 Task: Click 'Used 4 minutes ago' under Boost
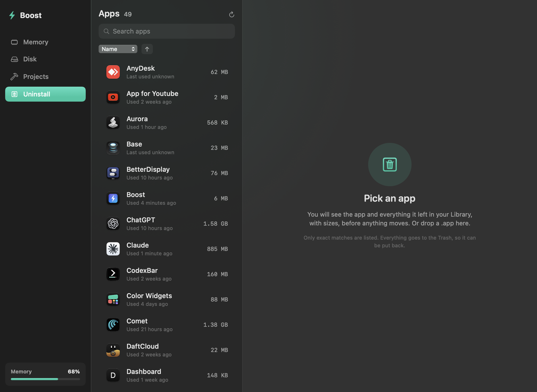[151, 203]
